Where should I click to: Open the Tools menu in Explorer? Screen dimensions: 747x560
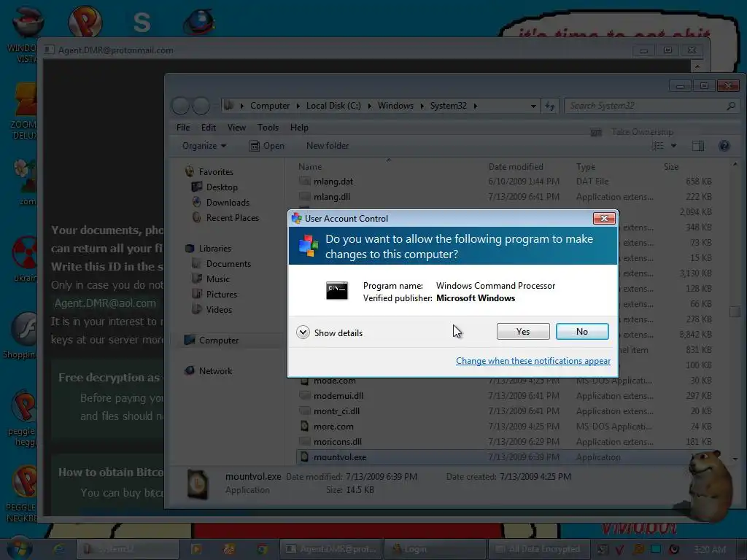click(268, 128)
